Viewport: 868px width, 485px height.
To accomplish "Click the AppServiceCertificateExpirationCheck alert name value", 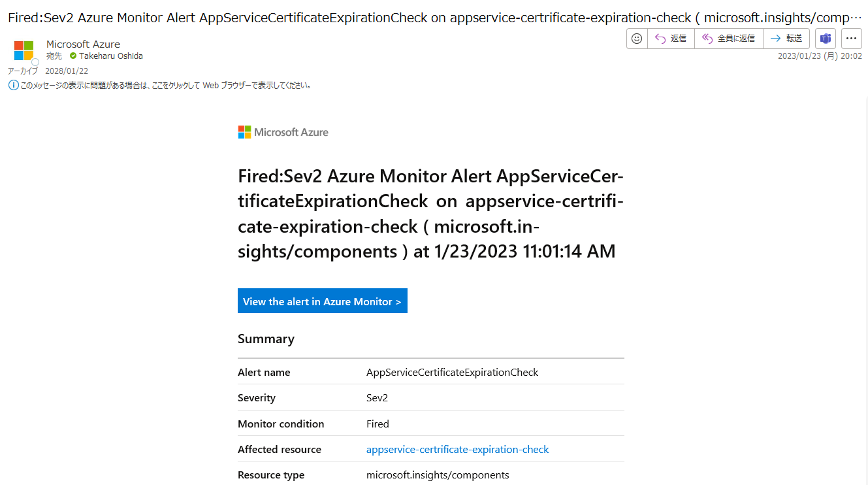I will point(452,372).
